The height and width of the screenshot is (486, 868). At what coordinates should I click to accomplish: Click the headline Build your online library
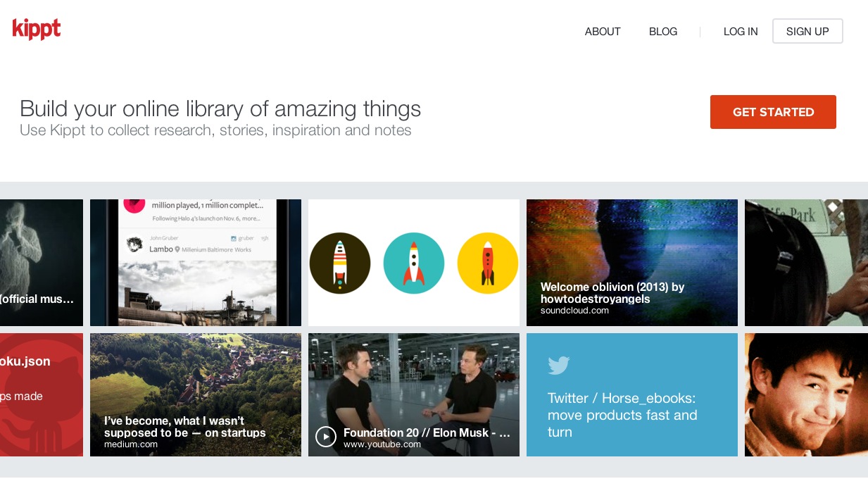220,108
